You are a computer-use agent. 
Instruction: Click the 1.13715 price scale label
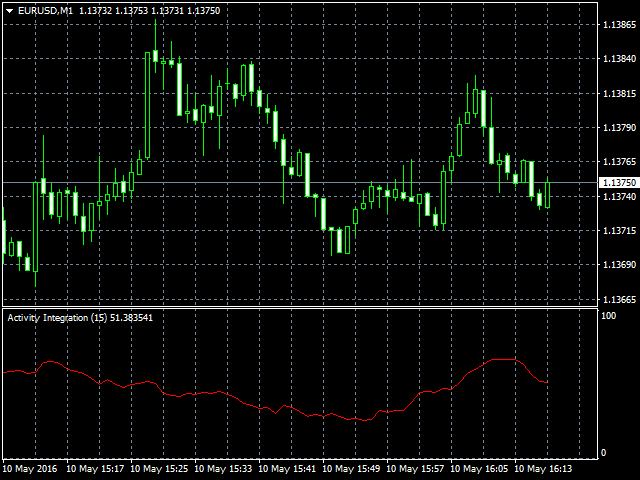click(619, 231)
